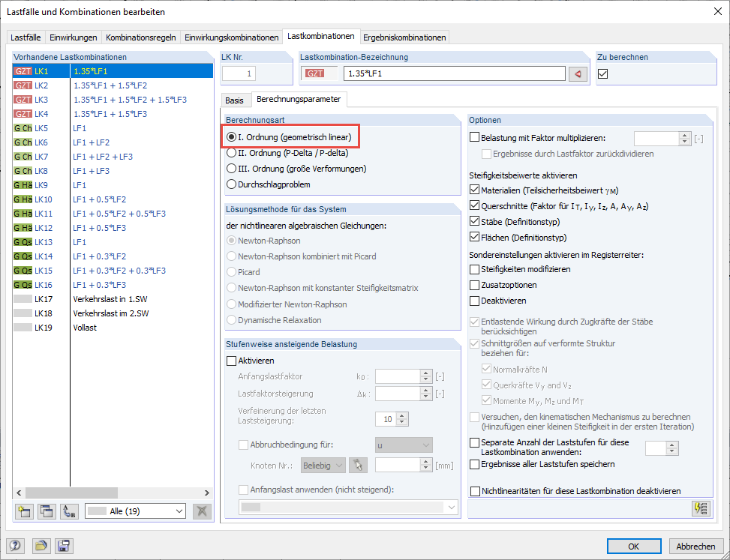Click the right arrow of list scrollbar

tap(207, 493)
